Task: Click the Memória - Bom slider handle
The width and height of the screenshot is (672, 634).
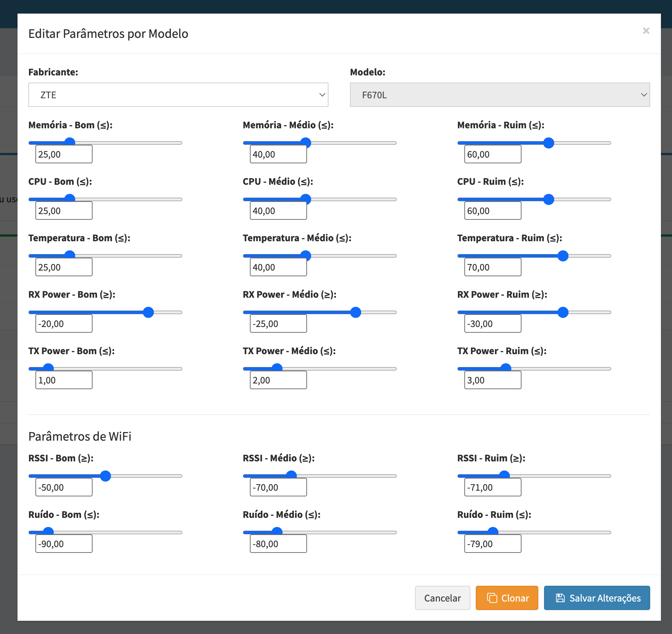Action: (x=70, y=143)
